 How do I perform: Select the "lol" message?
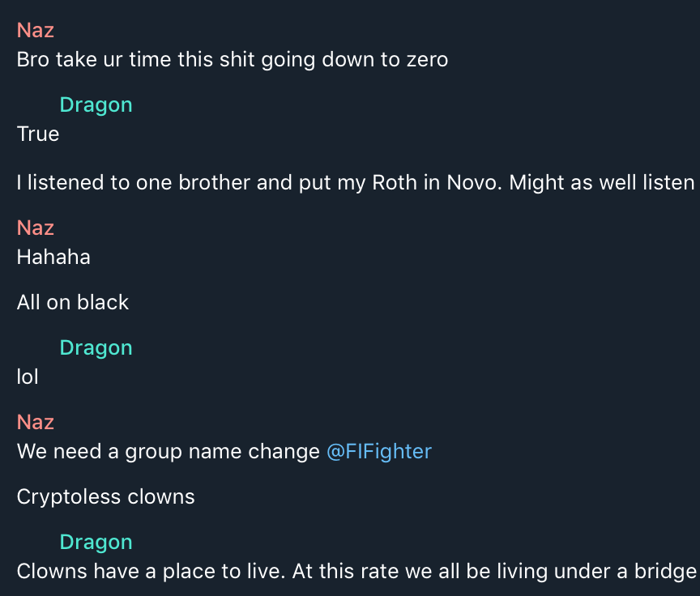(x=28, y=377)
